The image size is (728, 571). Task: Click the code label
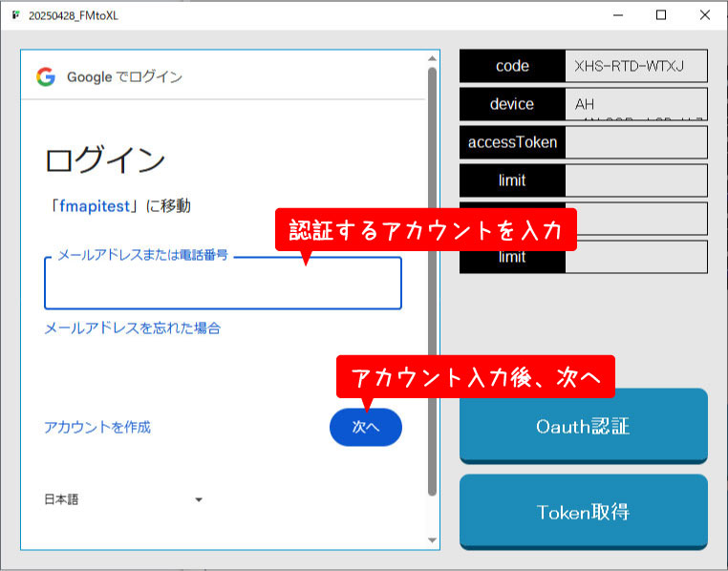(x=513, y=66)
